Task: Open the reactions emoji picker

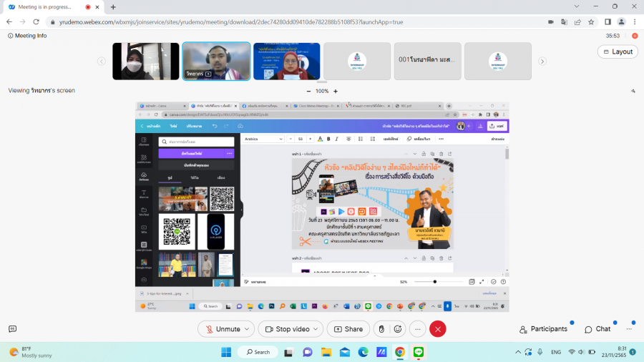Action: point(398,329)
